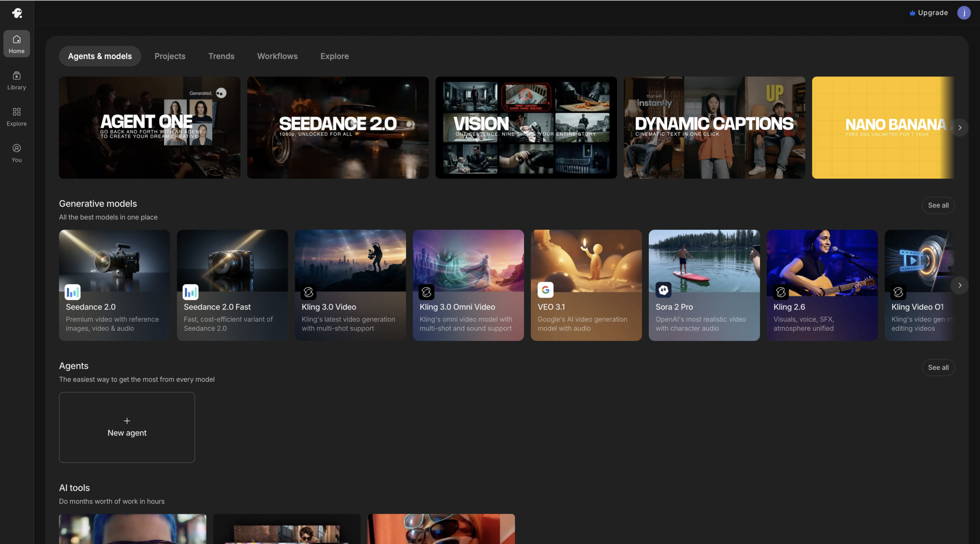980x544 pixels.
Task: Select the VEO 3.1 card title
Action: point(551,307)
